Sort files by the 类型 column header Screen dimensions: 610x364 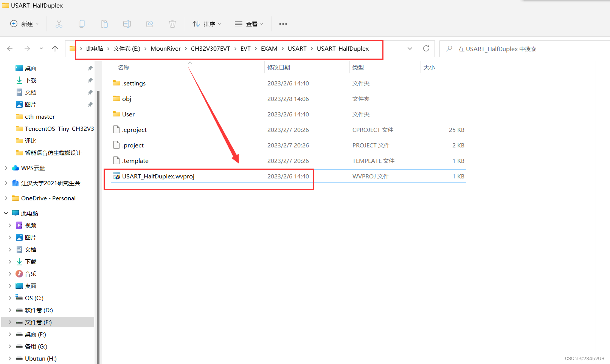click(358, 68)
